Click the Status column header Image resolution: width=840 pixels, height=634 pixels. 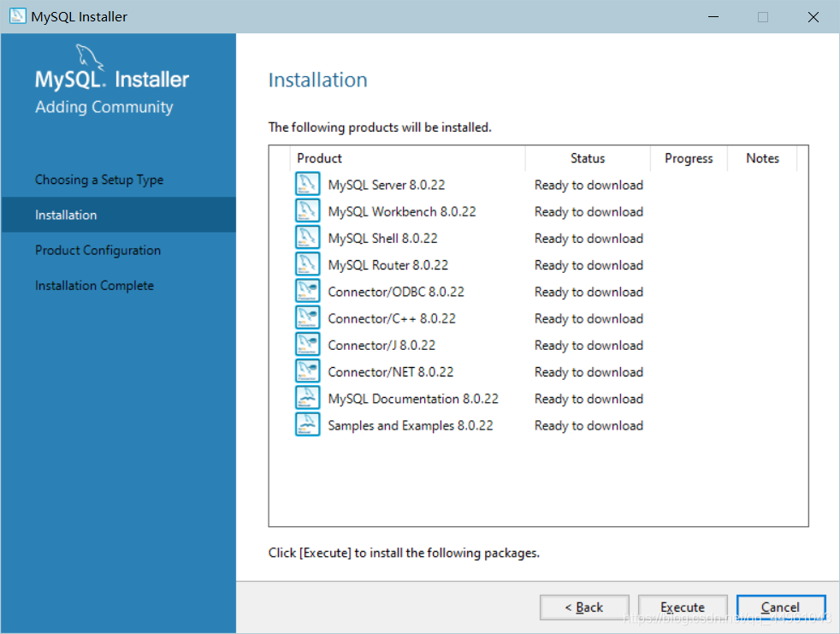pos(588,158)
